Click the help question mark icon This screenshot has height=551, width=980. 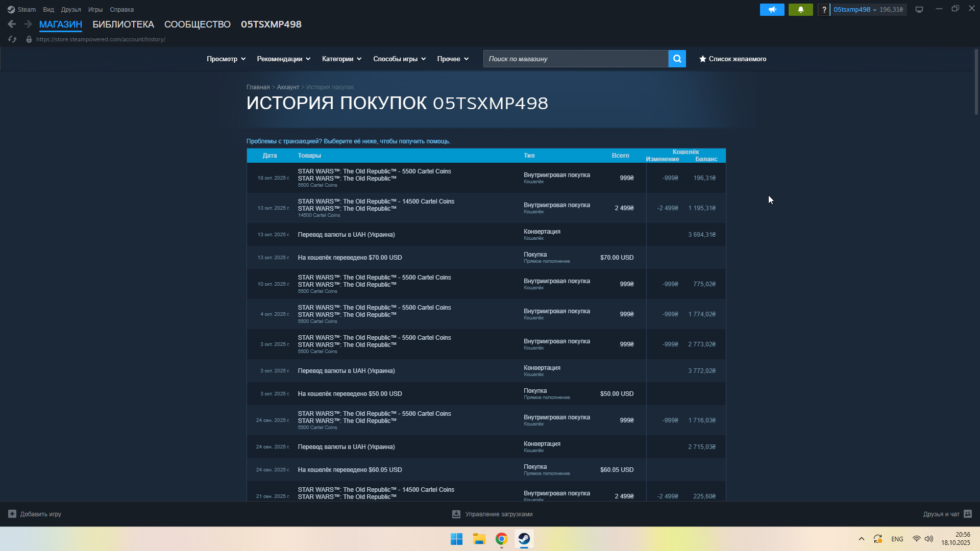tap(824, 10)
